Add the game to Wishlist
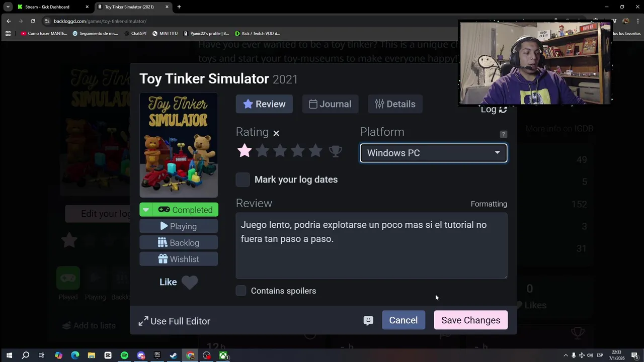 pos(179,259)
